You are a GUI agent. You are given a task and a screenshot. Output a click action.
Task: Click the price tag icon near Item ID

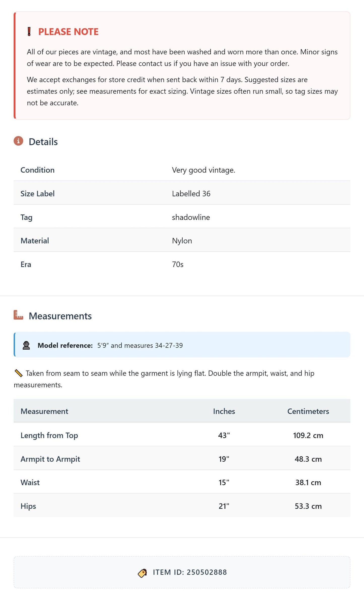142,573
